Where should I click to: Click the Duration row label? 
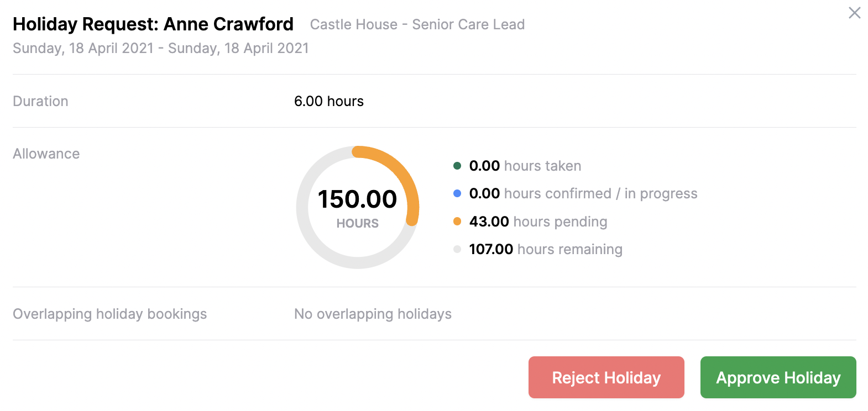tap(40, 101)
